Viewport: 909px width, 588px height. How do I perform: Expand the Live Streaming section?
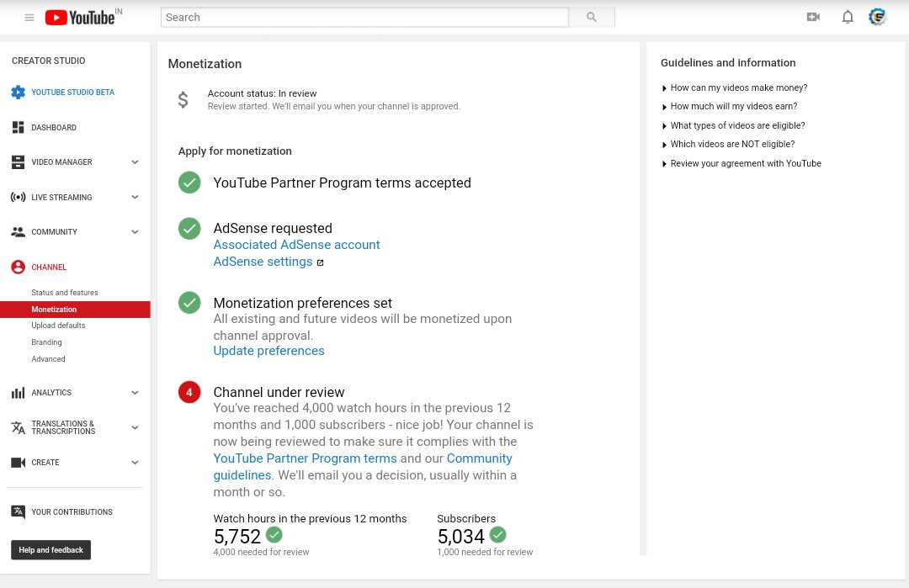click(x=135, y=197)
